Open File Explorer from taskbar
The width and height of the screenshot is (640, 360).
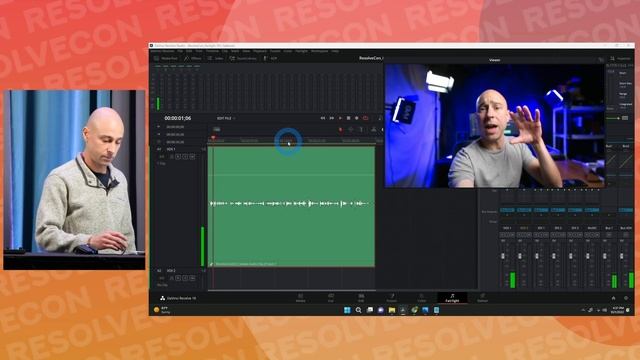[392, 310]
